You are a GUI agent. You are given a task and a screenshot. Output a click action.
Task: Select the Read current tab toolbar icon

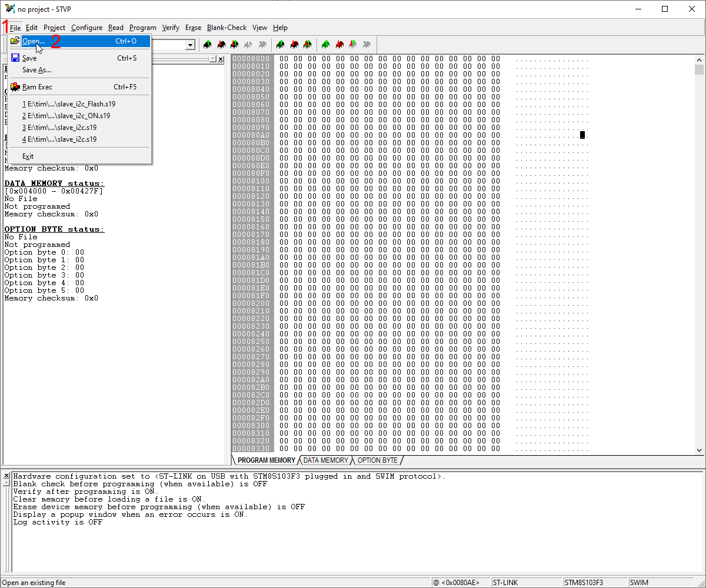tap(207, 44)
